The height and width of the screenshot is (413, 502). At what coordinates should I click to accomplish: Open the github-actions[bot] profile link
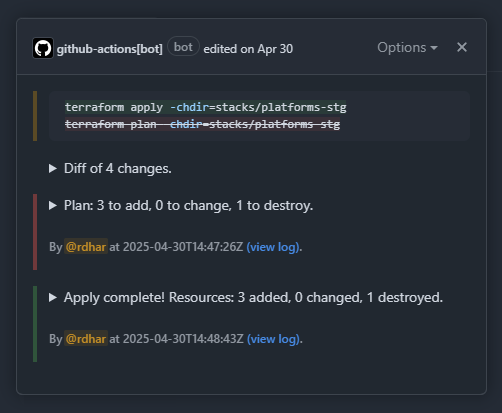tap(110, 49)
